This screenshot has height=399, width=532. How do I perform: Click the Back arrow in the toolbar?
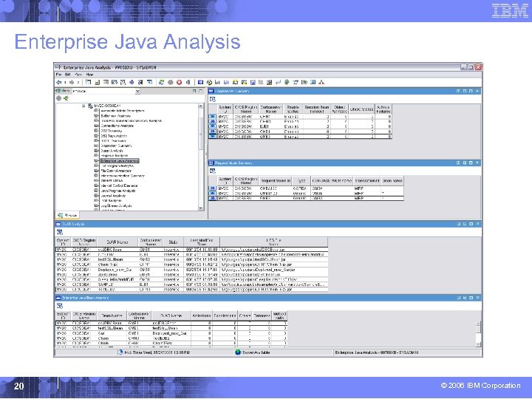(x=58, y=82)
